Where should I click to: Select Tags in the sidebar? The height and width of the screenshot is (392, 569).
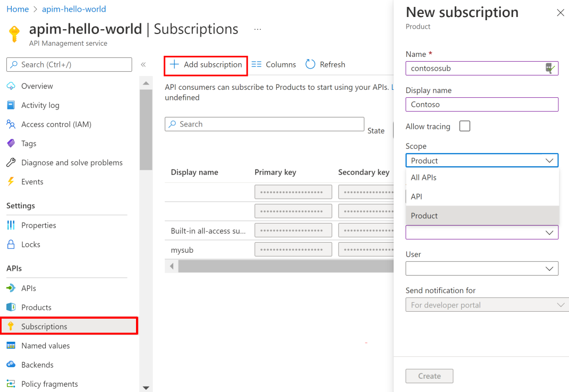coord(31,143)
